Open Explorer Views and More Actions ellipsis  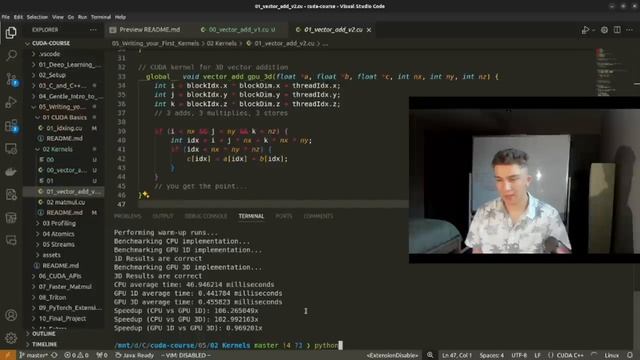tap(93, 30)
